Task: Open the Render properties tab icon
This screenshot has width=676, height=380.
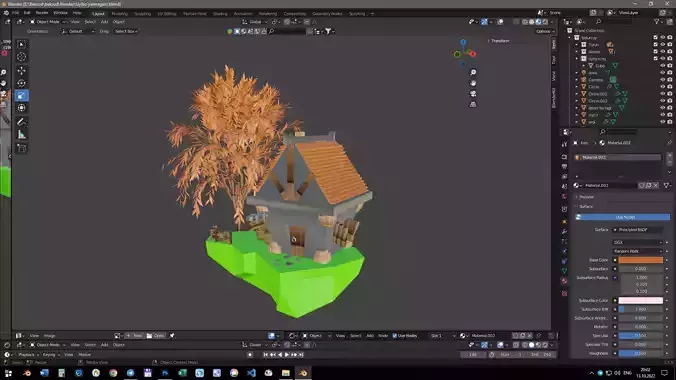Action: 564,157
